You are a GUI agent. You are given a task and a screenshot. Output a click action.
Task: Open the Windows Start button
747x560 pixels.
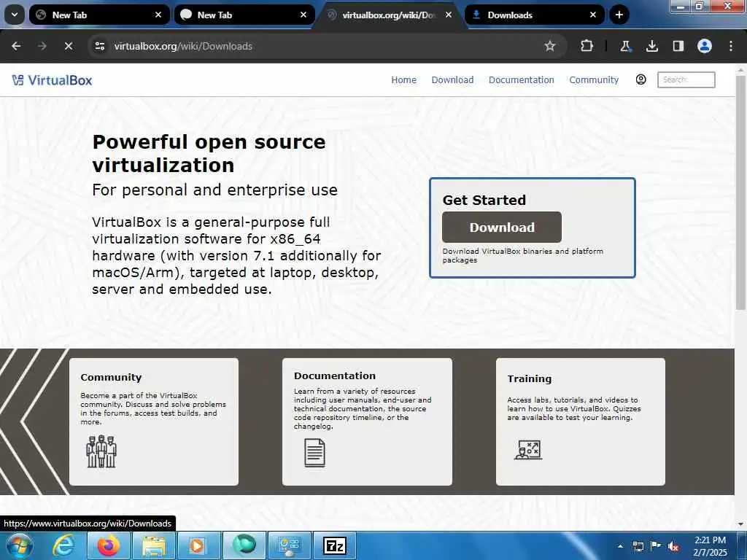pos(19,545)
